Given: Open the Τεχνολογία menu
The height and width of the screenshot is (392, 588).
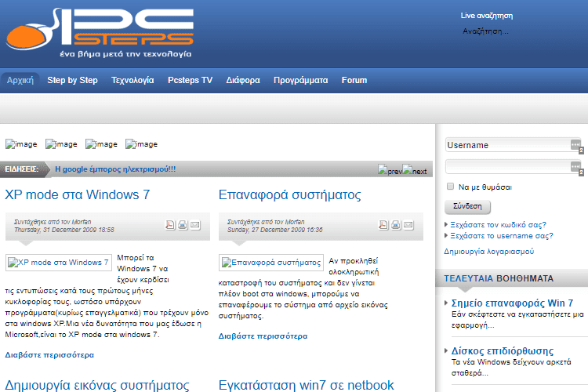Looking at the screenshot, I should pos(132,80).
